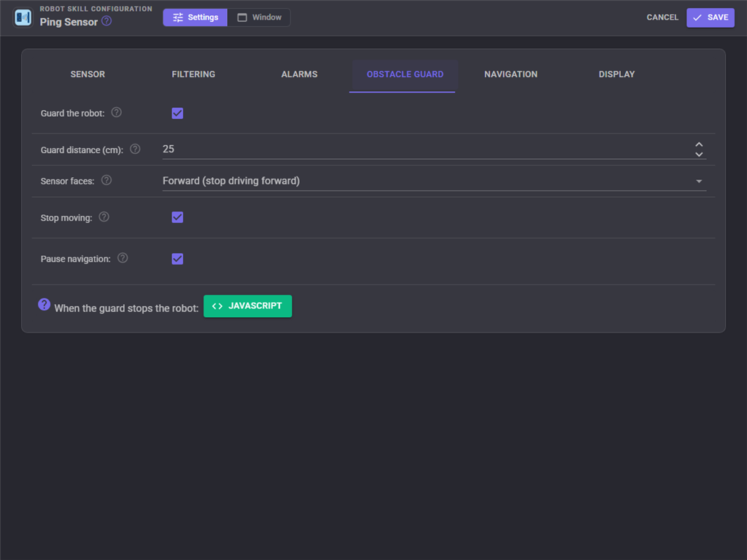The width and height of the screenshot is (747, 560).
Task: Click help icon beside Stop moving
Action: coord(104,217)
